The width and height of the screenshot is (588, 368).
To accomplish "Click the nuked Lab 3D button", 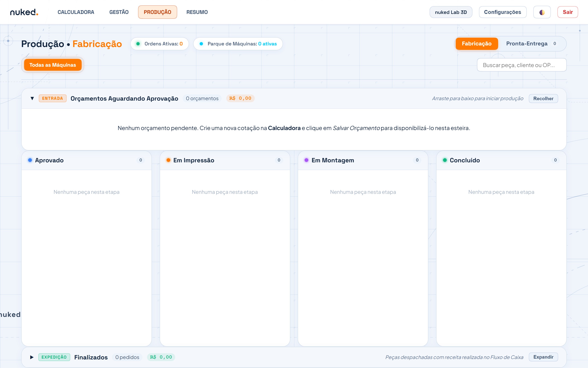I will 451,12.
